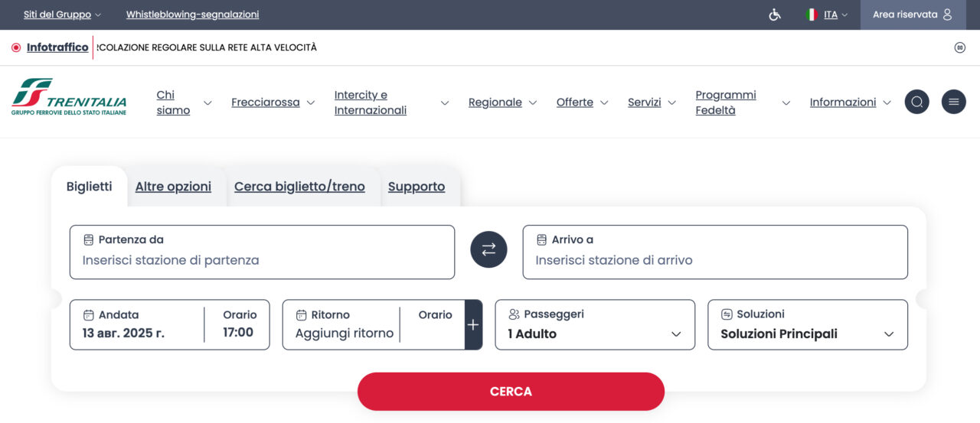Open the Servizi menu link

pos(645,102)
